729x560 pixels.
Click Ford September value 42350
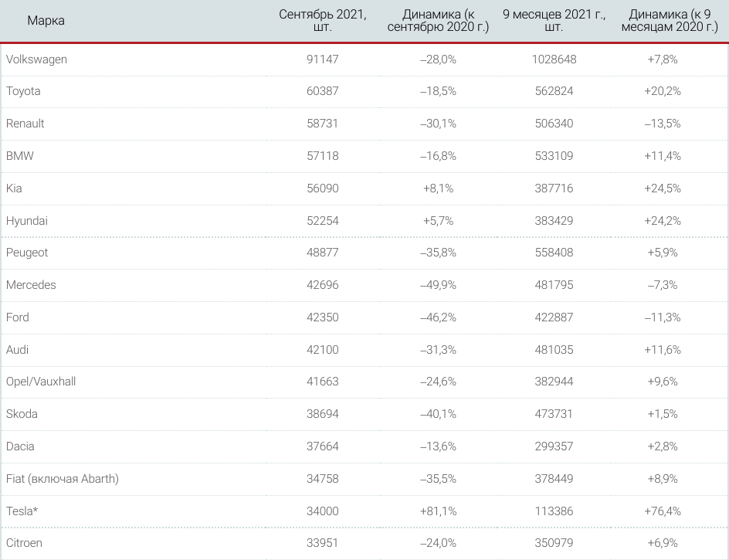coord(323,317)
